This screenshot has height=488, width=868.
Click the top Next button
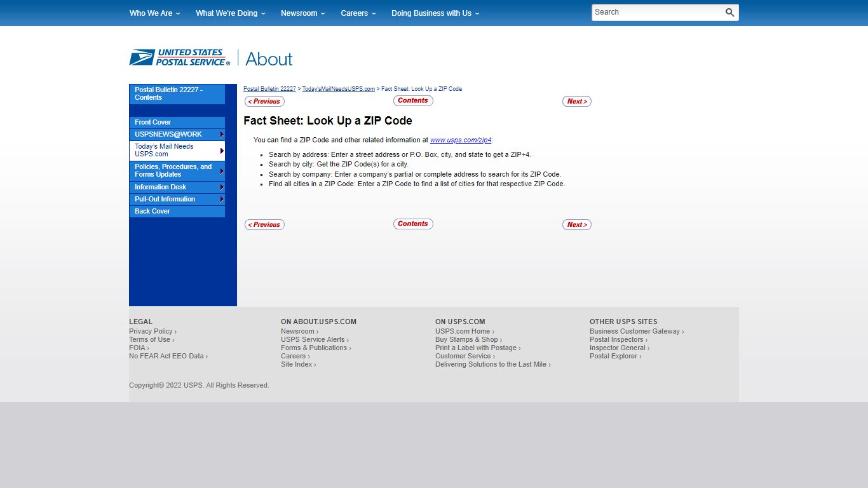[577, 102]
